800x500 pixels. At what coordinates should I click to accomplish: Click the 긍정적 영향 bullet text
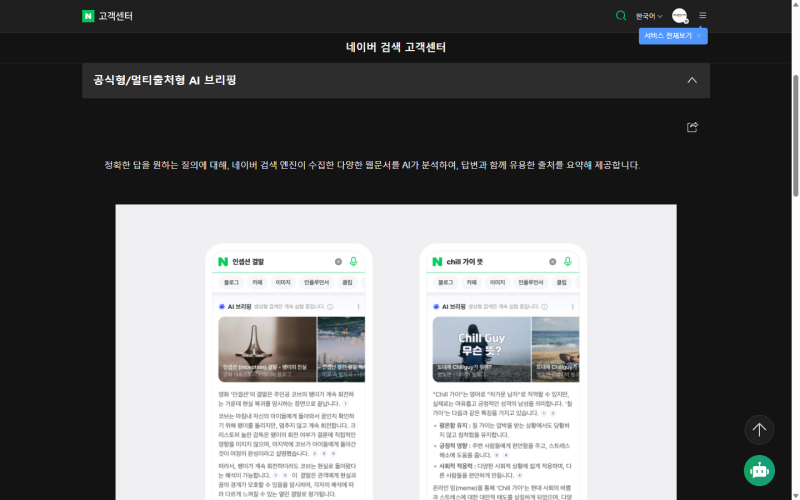(x=504, y=450)
